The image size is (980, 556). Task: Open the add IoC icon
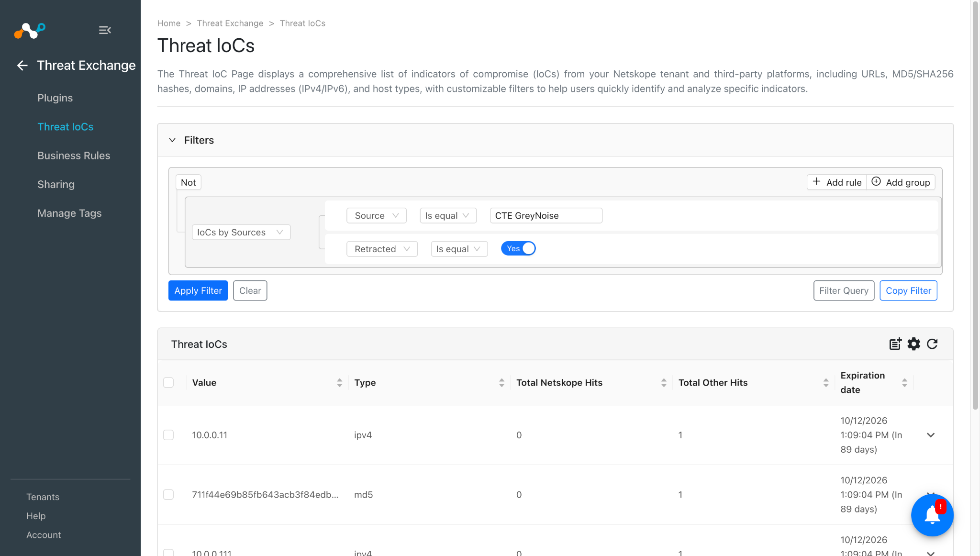[895, 344]
